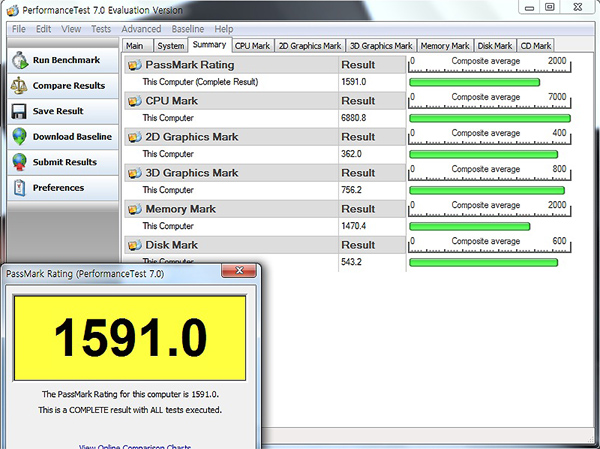Click the Save Result button
The height and width of the screenshot is (449, 600).
tap(63, 111)
